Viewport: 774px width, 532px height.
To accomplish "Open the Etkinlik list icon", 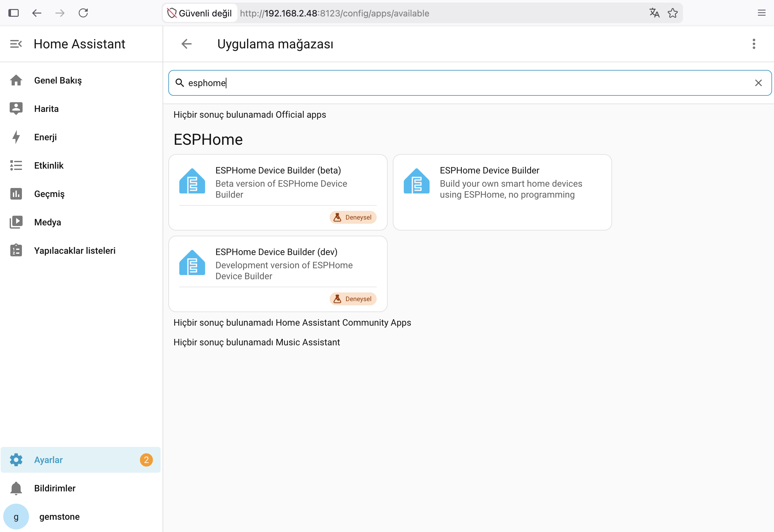I will tap(16, 165).
